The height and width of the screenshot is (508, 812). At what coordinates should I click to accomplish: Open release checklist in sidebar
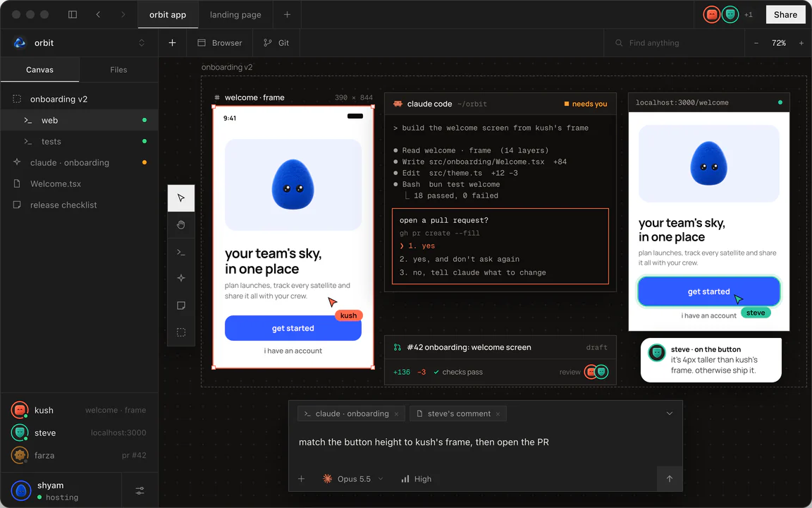point(79,205)
